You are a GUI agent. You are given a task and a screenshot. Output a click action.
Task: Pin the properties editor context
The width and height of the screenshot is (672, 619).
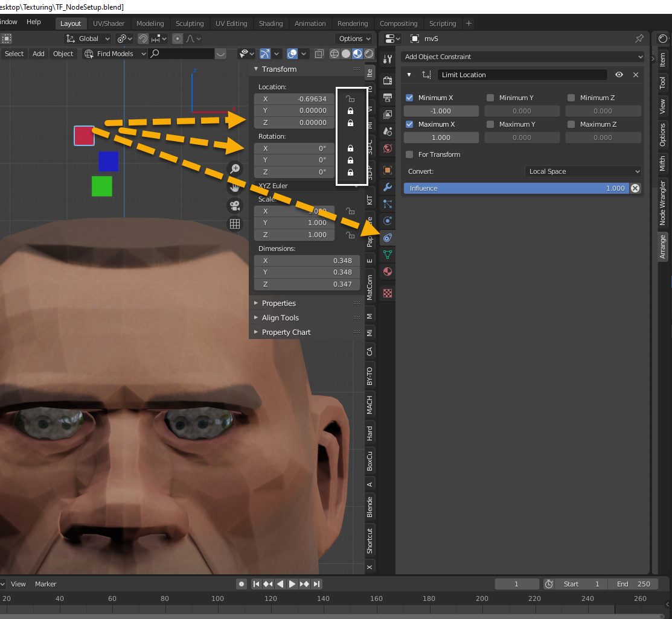pyautogui.click(x=639, y=39)
